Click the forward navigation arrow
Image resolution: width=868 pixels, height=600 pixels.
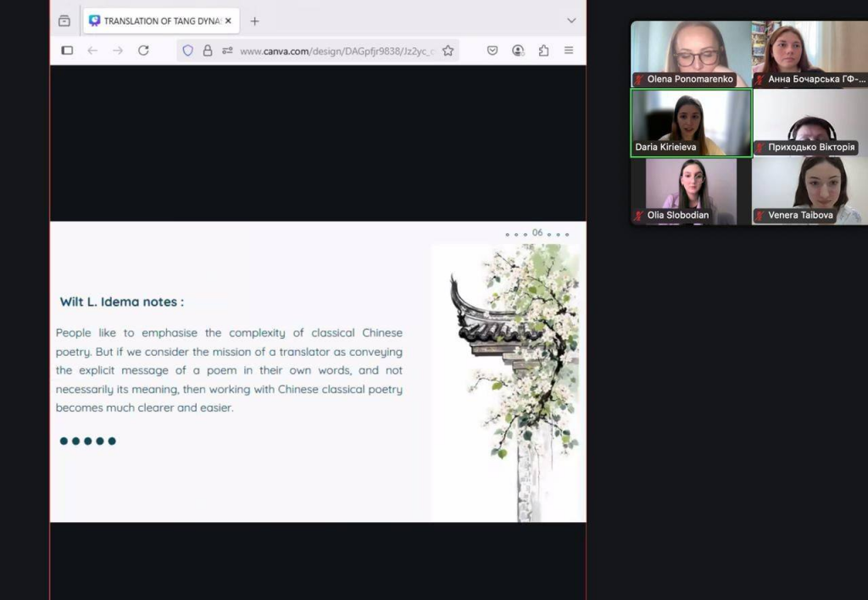coord(118,51)
